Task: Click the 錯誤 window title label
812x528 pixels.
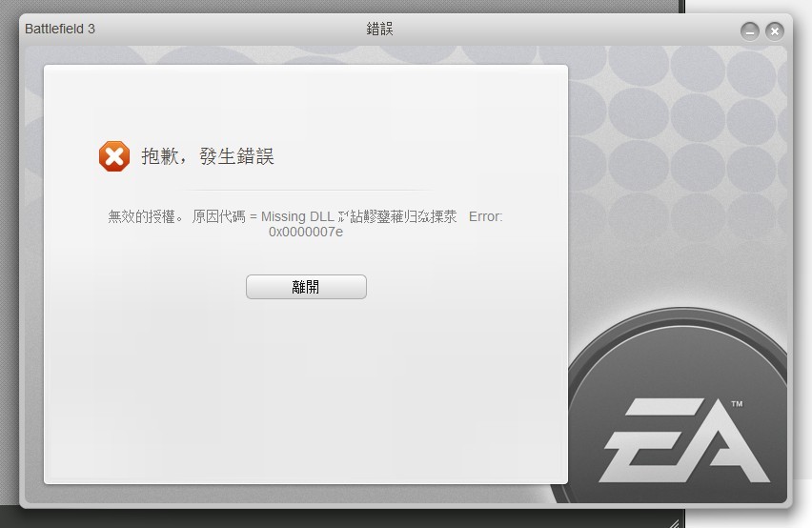Action: [x=379, y=29]
